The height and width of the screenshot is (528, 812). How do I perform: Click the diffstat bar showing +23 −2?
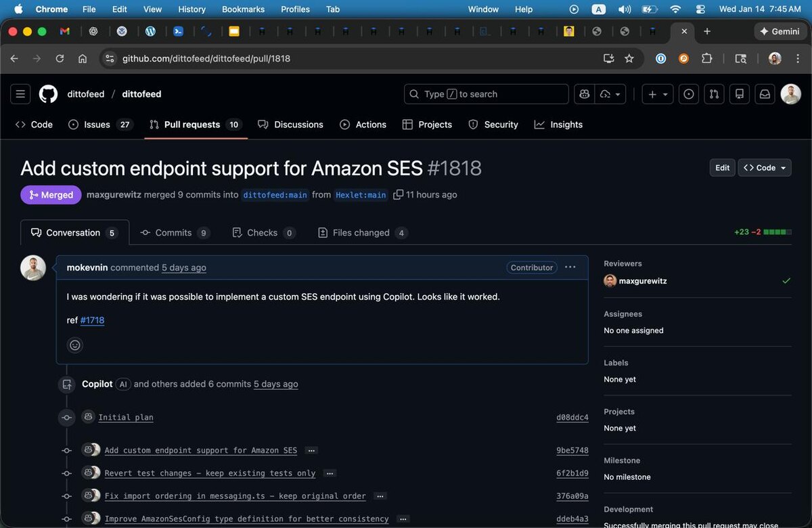763,232
